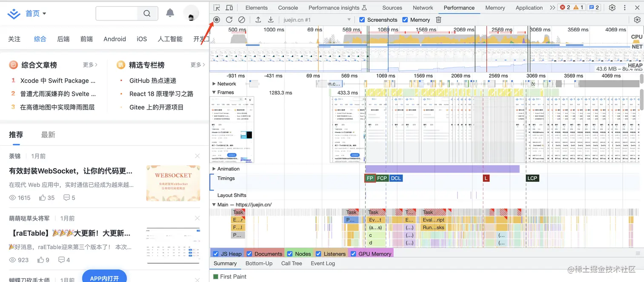644x282 pixels.
Task: Toggle the Memory checkbox
Action: click(405, 20)
